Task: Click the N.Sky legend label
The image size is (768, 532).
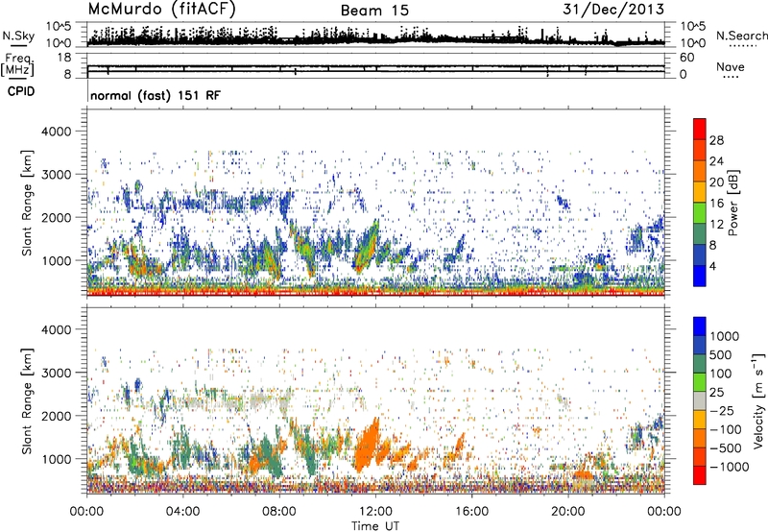Action: point(18,36)
